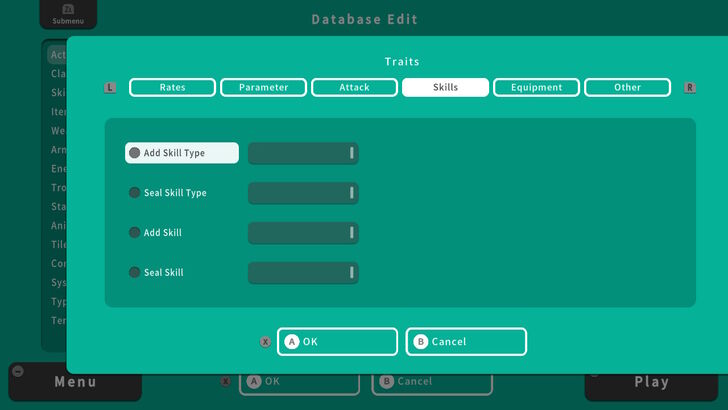Open the Seal Skill dropdown
This screenshot has height=410, width=728.
(x=303, y=273)
